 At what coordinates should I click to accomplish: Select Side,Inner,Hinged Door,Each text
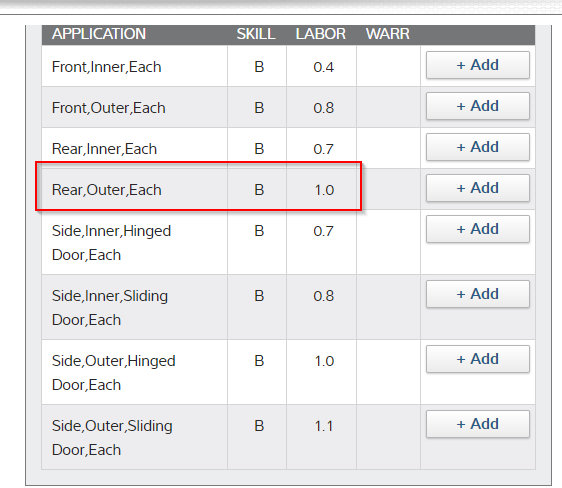[111, 243]
